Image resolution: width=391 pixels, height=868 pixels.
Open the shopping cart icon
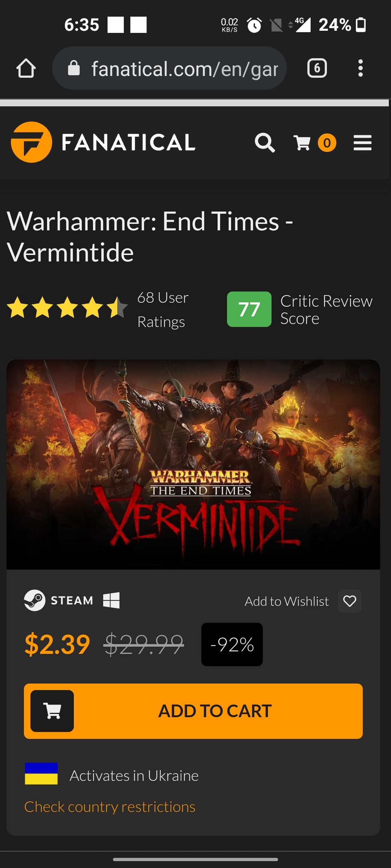tap(302, 143)
